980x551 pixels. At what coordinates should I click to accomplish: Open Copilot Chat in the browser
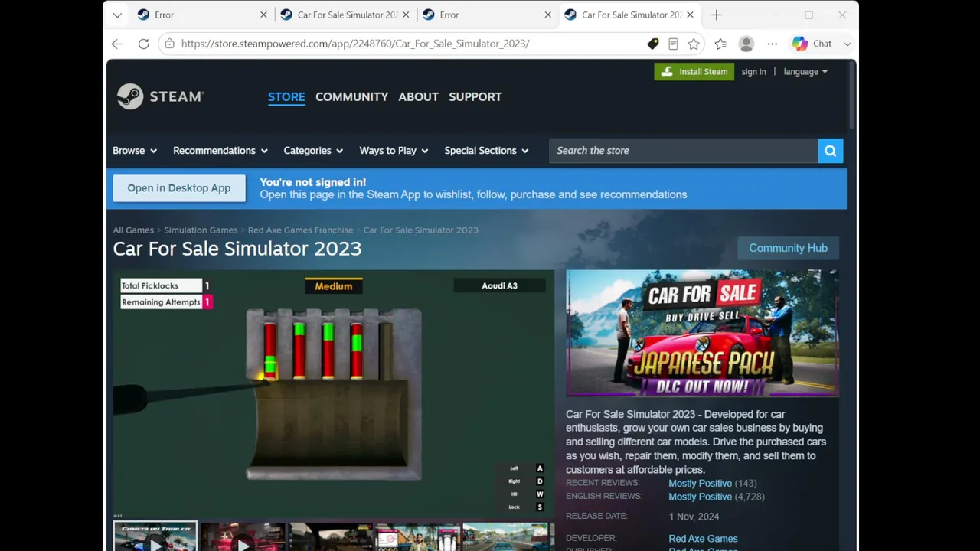[812, 44]
